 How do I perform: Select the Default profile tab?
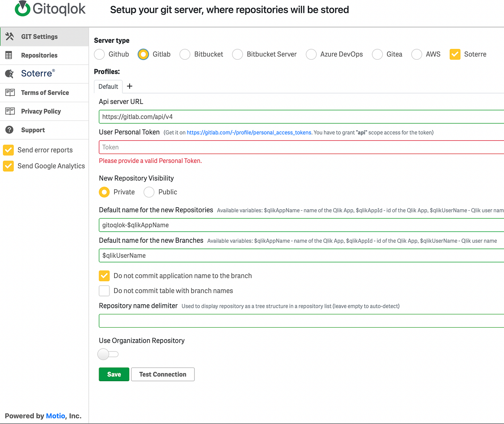[108, 87]
